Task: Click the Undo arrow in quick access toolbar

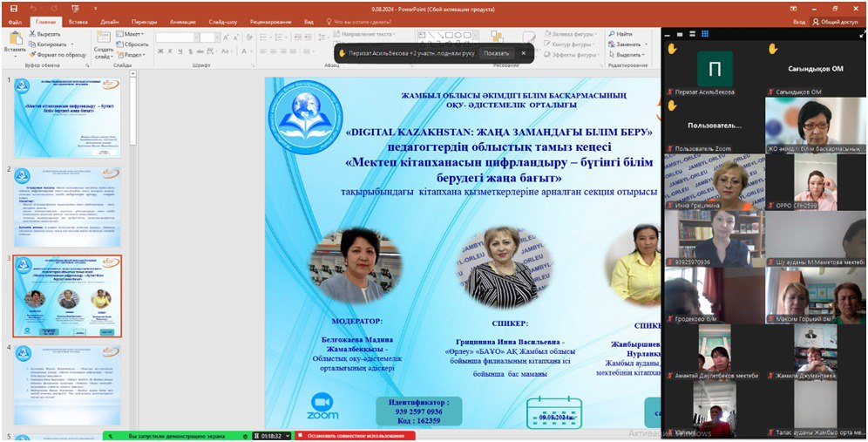Action: (33, 9)
